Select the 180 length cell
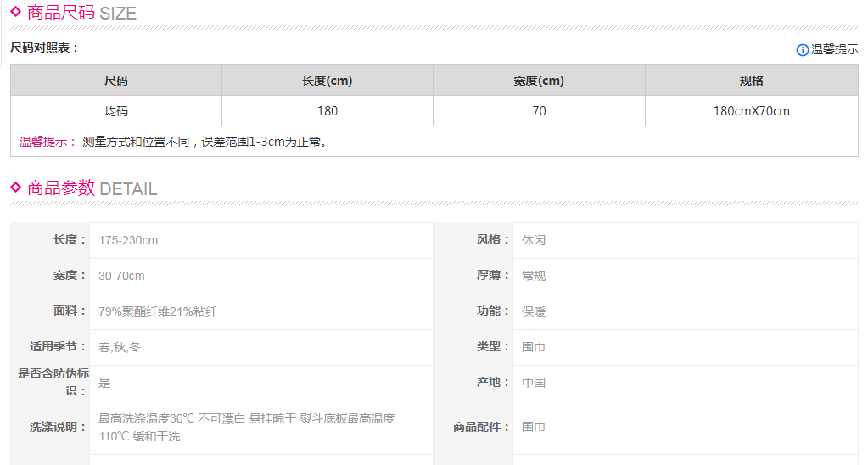 coord(328,111)
